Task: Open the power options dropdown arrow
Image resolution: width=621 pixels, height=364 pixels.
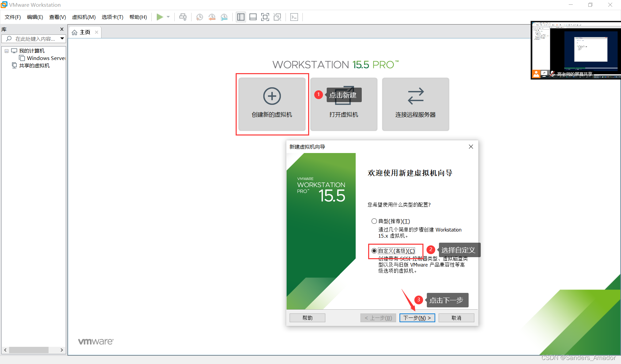Action: [168, 17]
